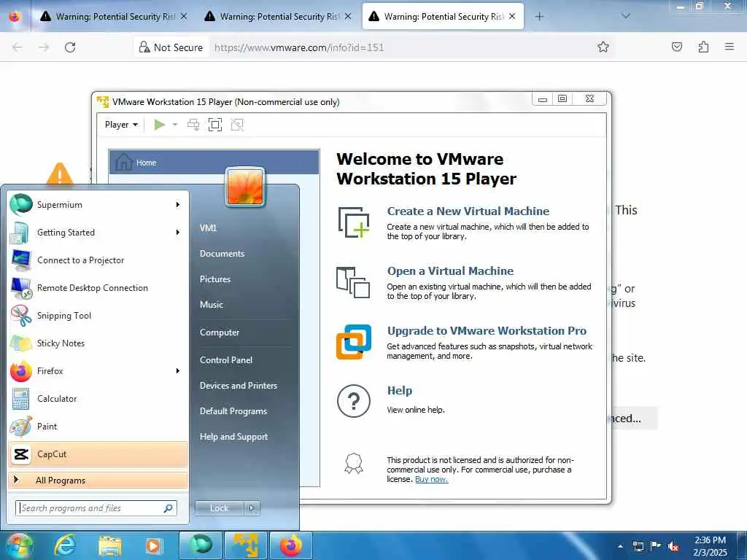Open Windows Explorer from the taskbar
Viewport: 747px width, 560px height.
(x=110, y=545)
